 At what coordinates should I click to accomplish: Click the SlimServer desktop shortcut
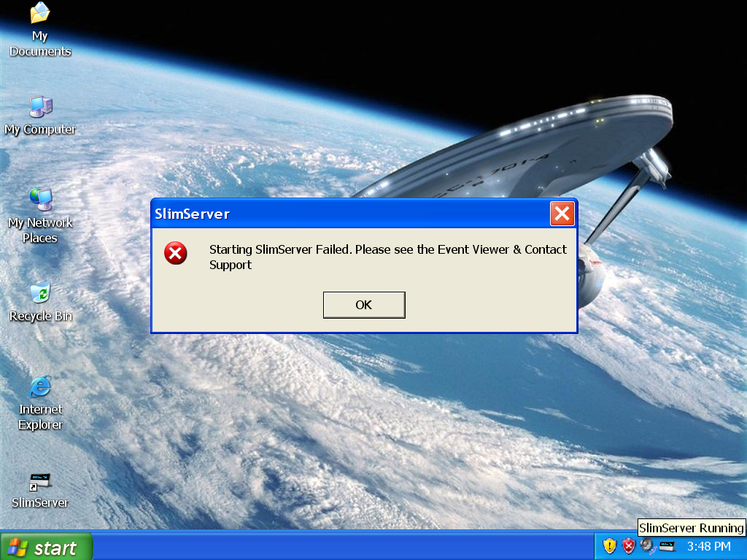point(40,481)
